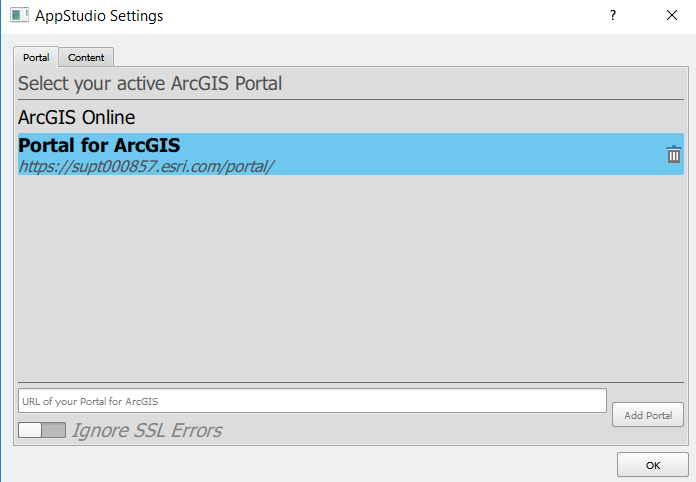Image resolution: width=696 pixels, height=482 pixels.
Task: Click the blank footer area left of OK
Action: tap(300, 465)
